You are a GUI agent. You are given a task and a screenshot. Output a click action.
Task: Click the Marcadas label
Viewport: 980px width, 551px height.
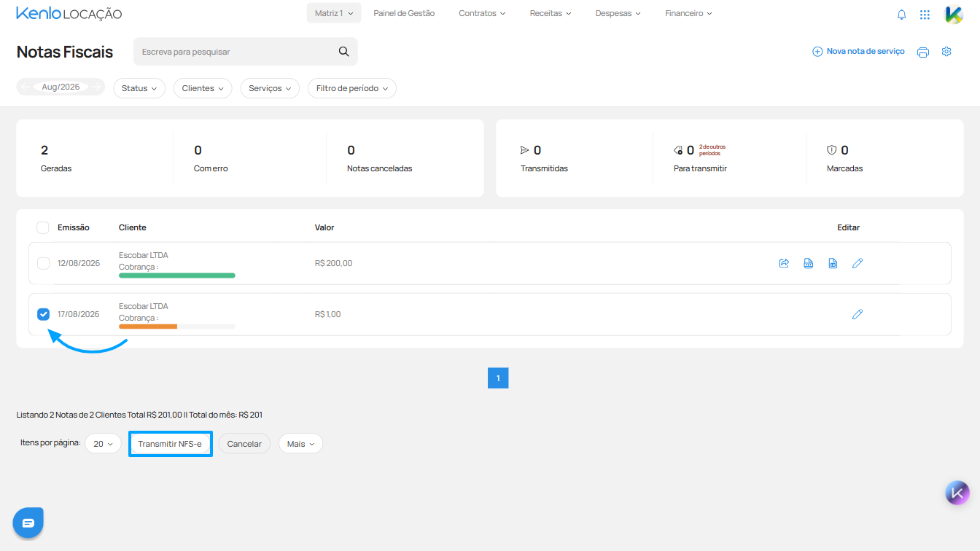tap(844, 168)
